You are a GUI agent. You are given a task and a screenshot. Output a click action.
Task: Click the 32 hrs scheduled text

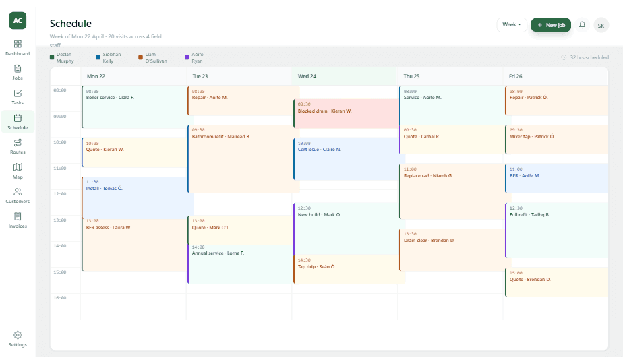point(589,57)
